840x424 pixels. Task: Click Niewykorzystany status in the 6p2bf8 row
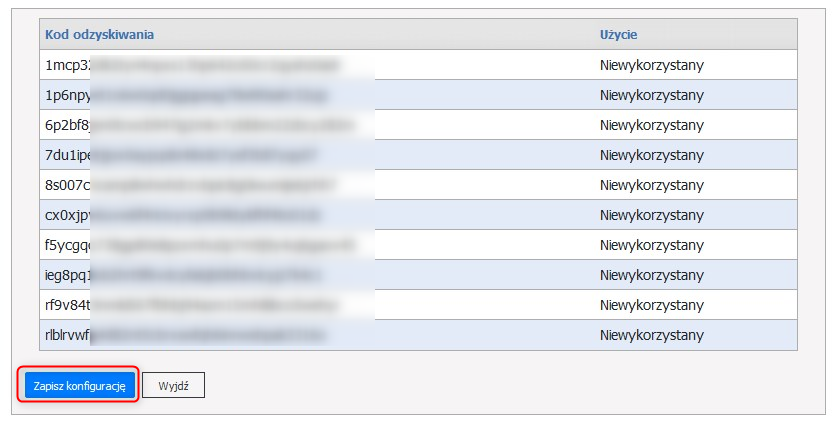pos(652,125)
